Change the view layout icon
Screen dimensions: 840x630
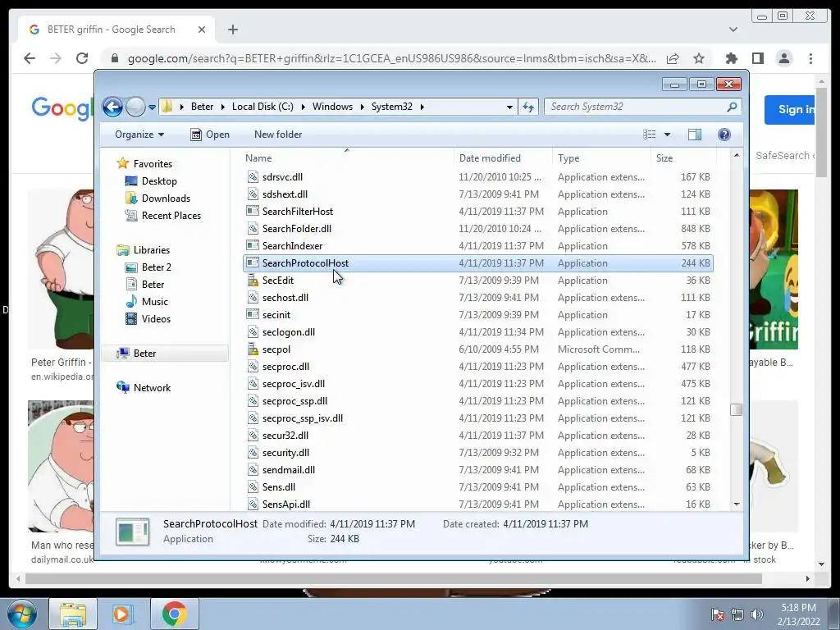(650, 135)
